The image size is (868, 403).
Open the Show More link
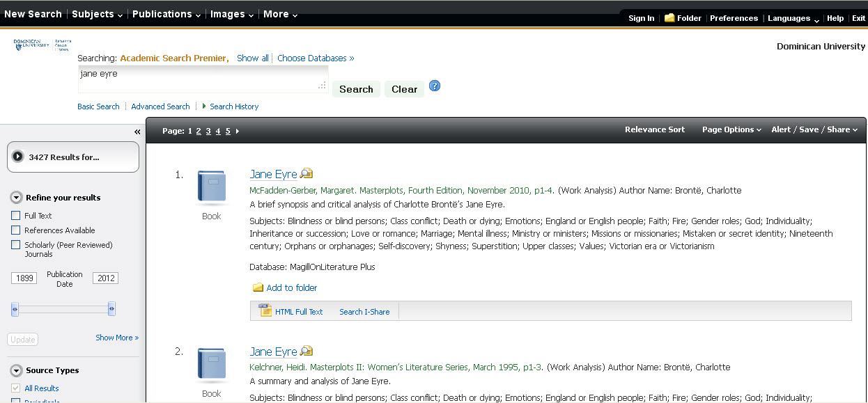(x=117, y=338)
